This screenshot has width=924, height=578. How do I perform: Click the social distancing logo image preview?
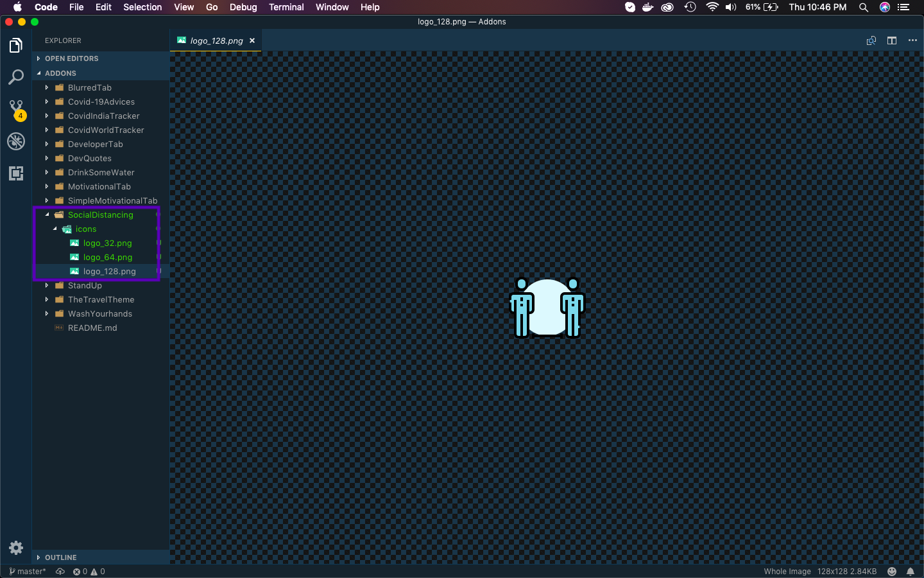click(x=547, y=308)
